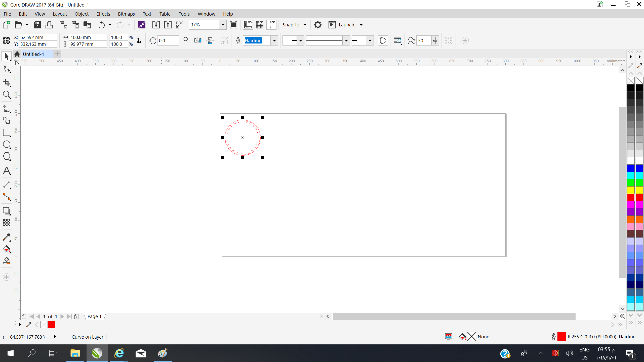Toggle the Wrap text button
The width and height of the screenshot is (644, 362).
pyautogui.click(x=398, y=40)
